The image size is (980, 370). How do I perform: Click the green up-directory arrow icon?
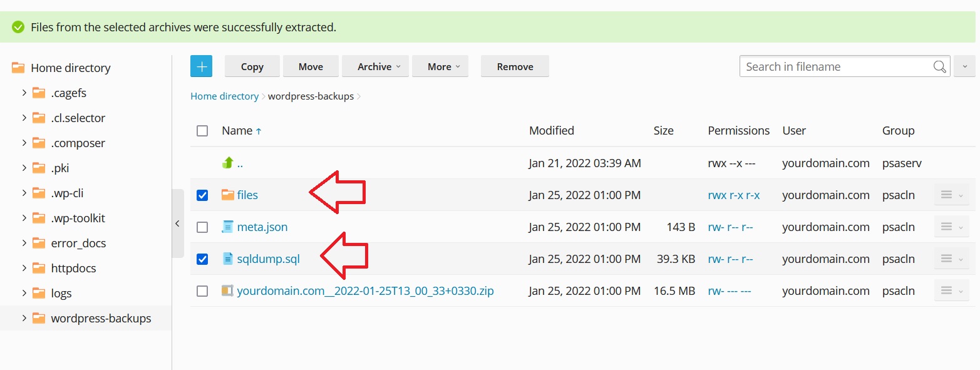tap(228, 163)
